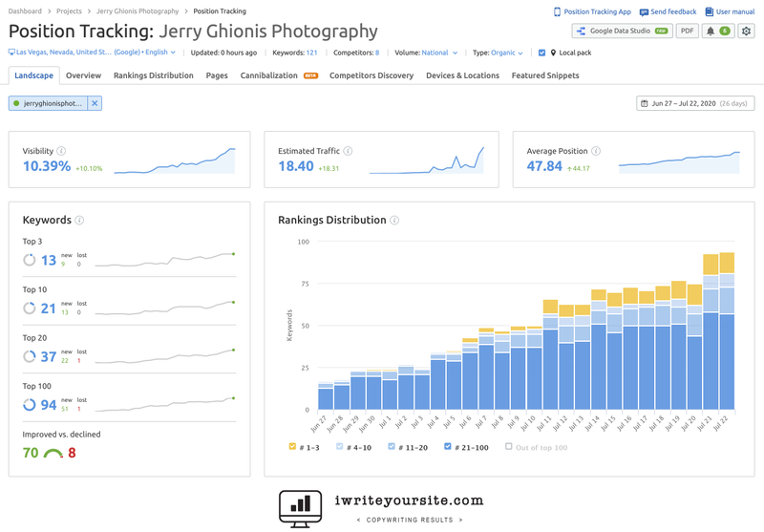
Task: Click the Visibility info icon
Action: pyautogui.click(x=61, y=151)
